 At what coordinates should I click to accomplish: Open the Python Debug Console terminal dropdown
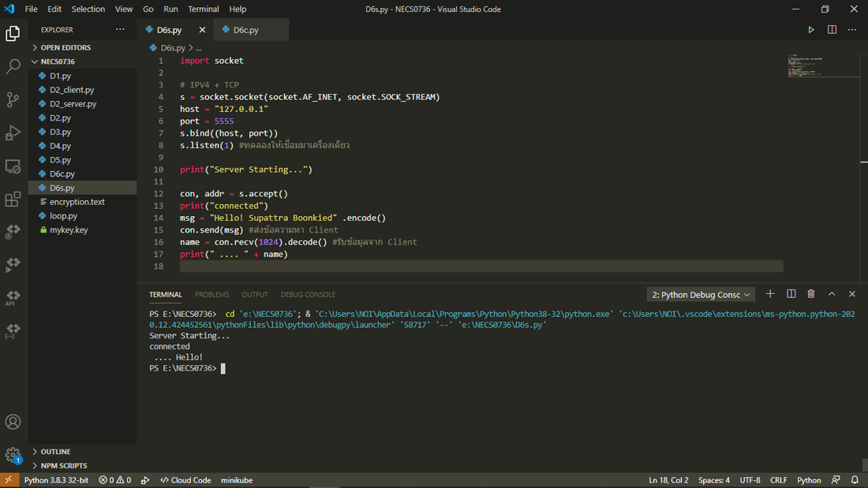(701, 295)
